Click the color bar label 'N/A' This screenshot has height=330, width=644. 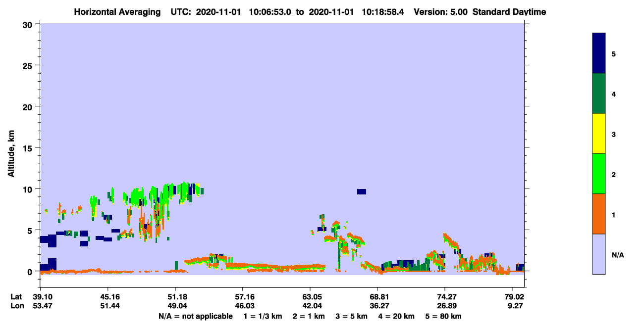618,255
